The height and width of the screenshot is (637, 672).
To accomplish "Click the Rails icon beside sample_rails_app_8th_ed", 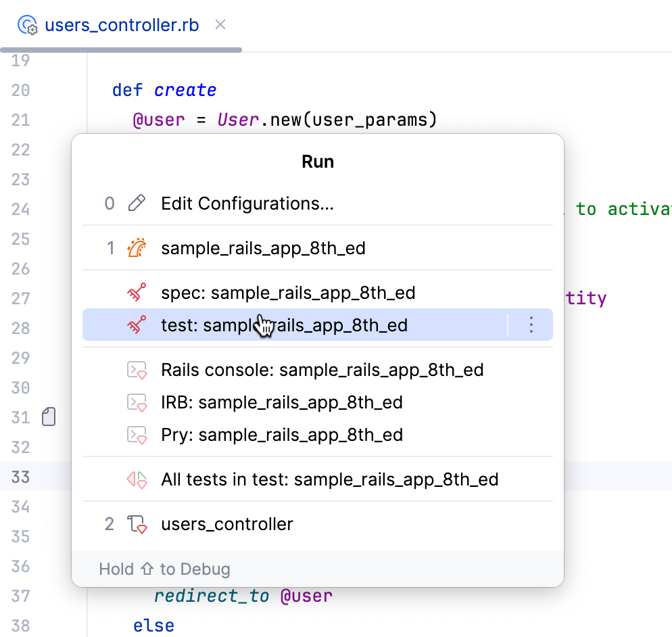I will tap(137, 247).
